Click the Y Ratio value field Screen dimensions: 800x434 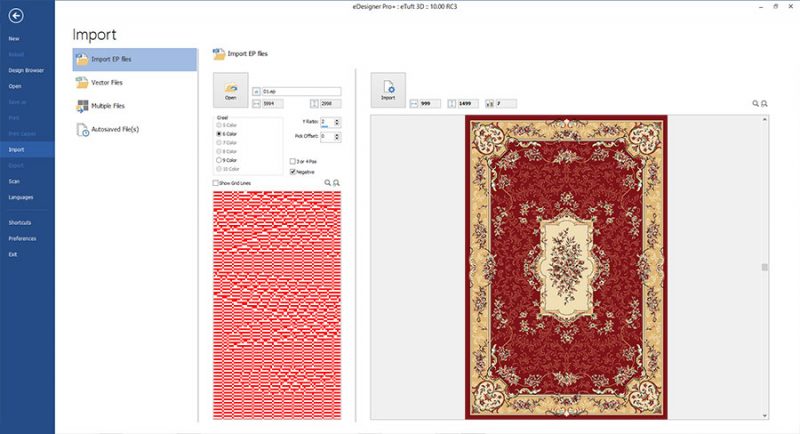327,122
